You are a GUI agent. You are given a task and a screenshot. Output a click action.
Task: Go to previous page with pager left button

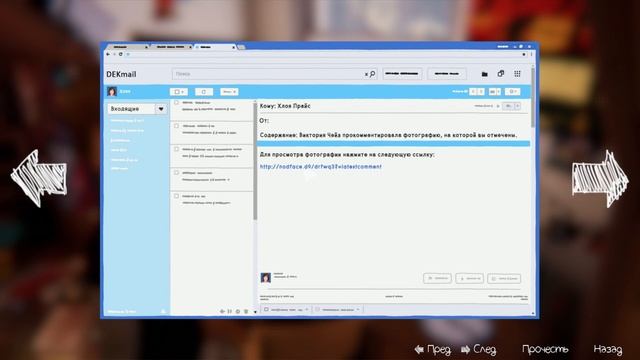pos(473,91)
